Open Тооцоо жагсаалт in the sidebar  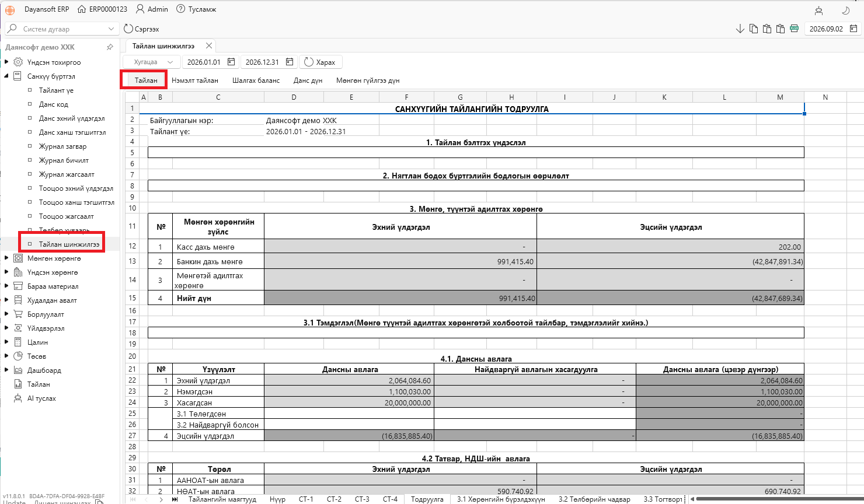66,216
